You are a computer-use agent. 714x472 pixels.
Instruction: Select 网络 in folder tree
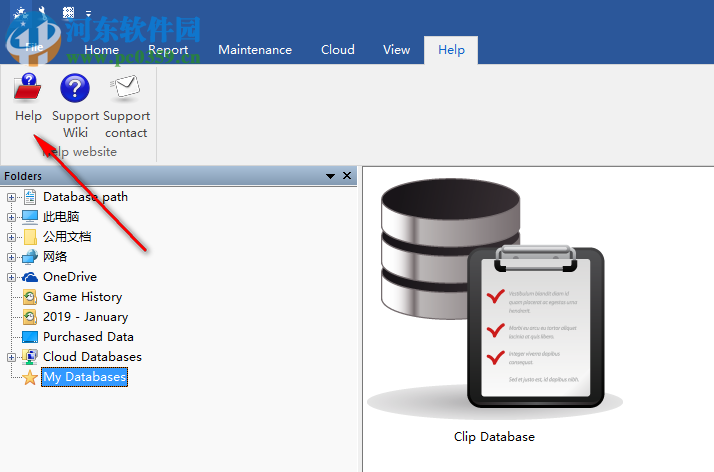coord(55,257)
